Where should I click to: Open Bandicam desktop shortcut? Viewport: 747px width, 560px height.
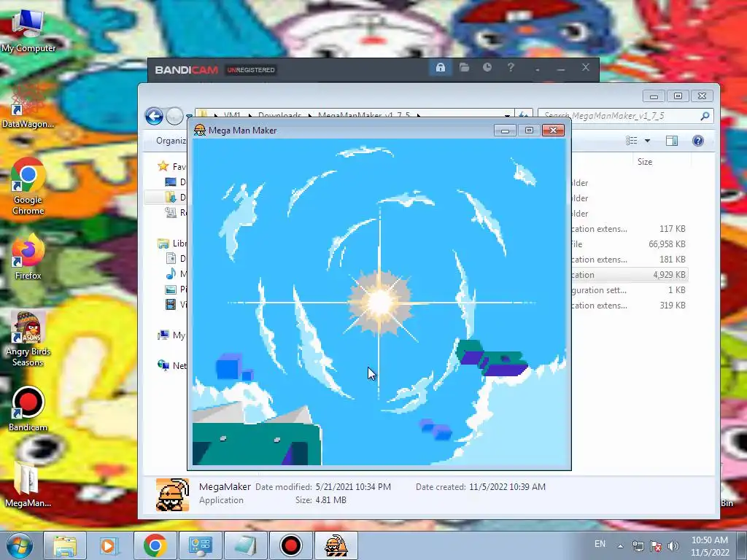28,408
